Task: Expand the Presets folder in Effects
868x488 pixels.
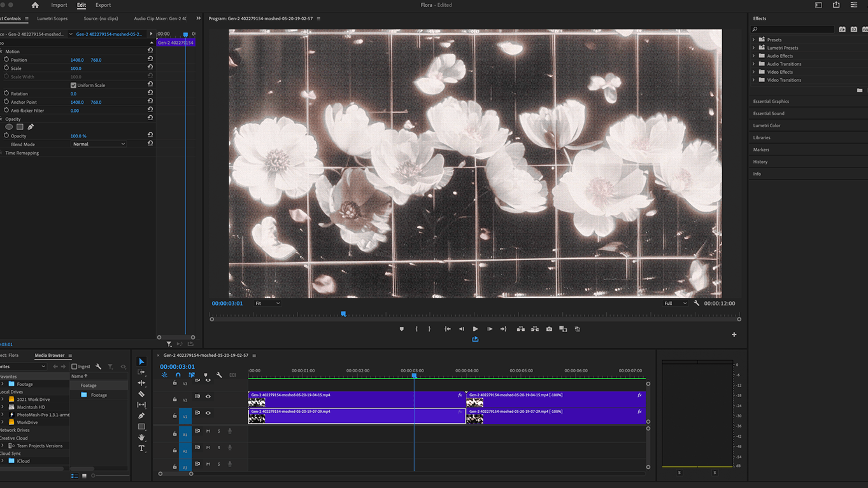Action: pyautogui.click(x=754, y=39)
